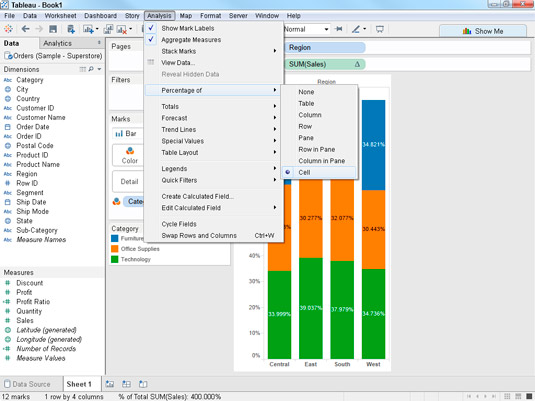This screenshot has height=401, width=535.
Task: Choose Create Calculated Field menu item
Action: [214, 197]
